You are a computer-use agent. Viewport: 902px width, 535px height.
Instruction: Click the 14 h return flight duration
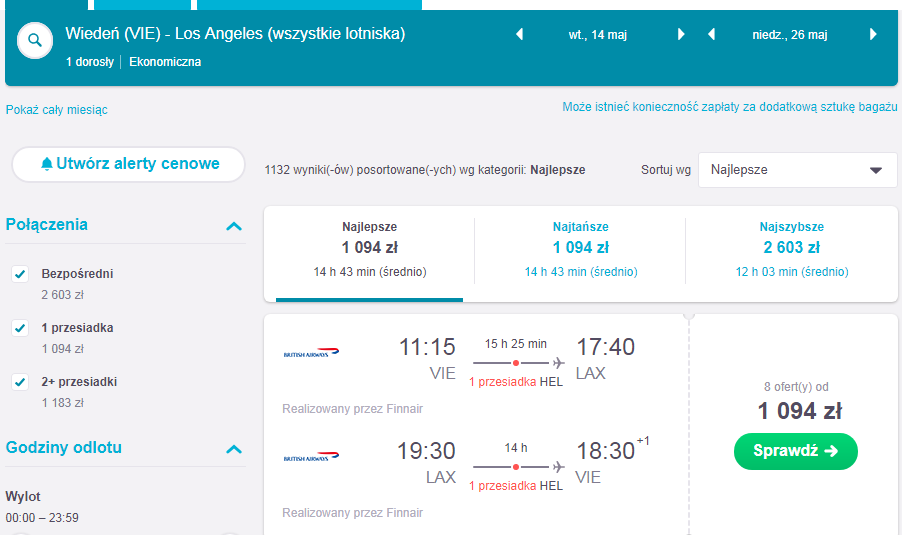click(x=515, y=448)
